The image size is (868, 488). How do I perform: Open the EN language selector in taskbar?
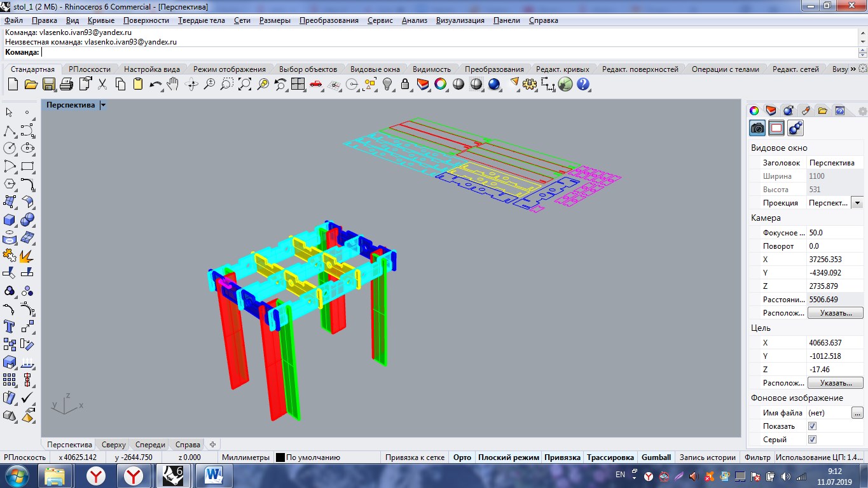click(x=621, y=475)
